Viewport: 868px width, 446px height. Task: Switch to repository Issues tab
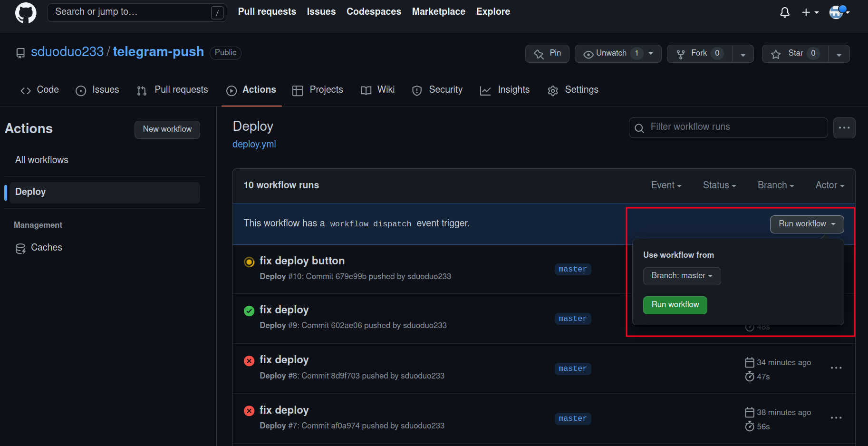coord(97,90)
